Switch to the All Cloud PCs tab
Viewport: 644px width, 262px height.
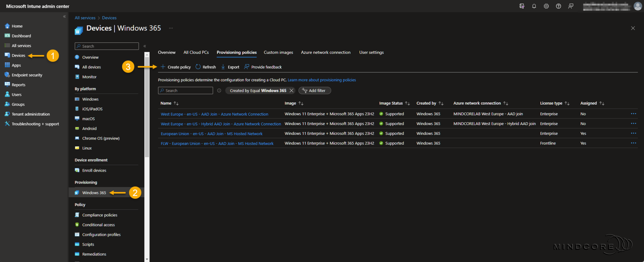(196, 53)
